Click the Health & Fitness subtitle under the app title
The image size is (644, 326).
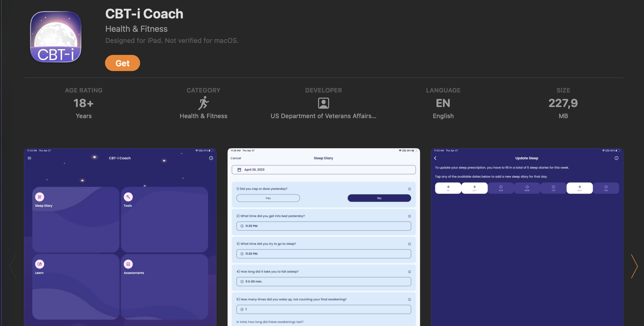pyautogui.click(x=136, y=29)
